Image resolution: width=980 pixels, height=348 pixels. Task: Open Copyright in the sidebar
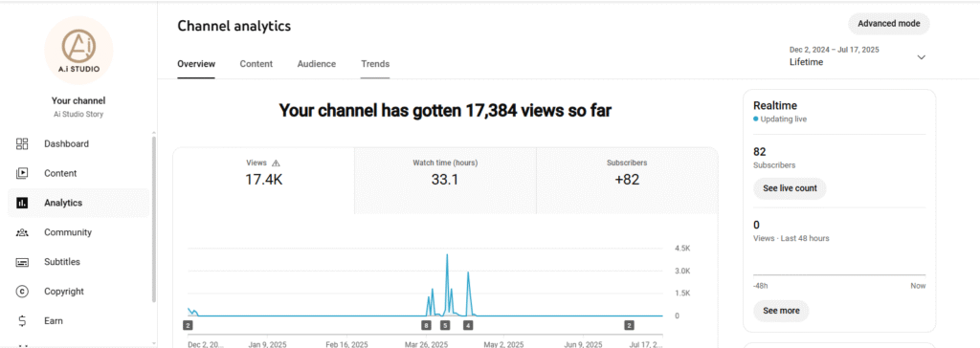78,292
